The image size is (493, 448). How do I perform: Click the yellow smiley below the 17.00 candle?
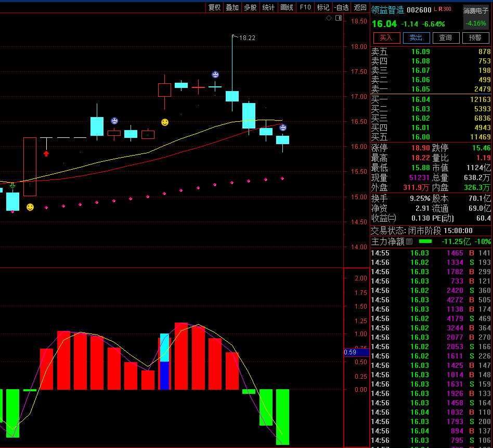[x=165, y=122]
